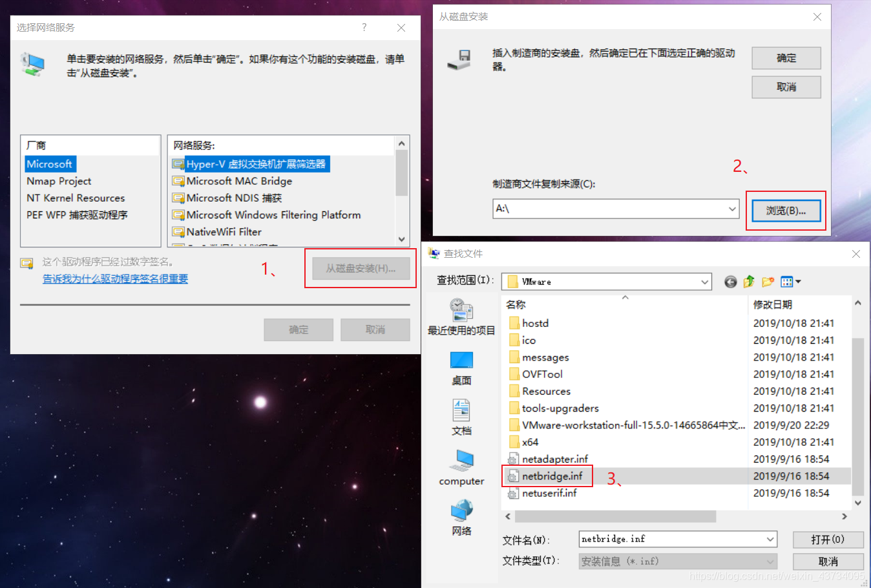Open the 查找范围 VMware dropdown

(705, 281)
